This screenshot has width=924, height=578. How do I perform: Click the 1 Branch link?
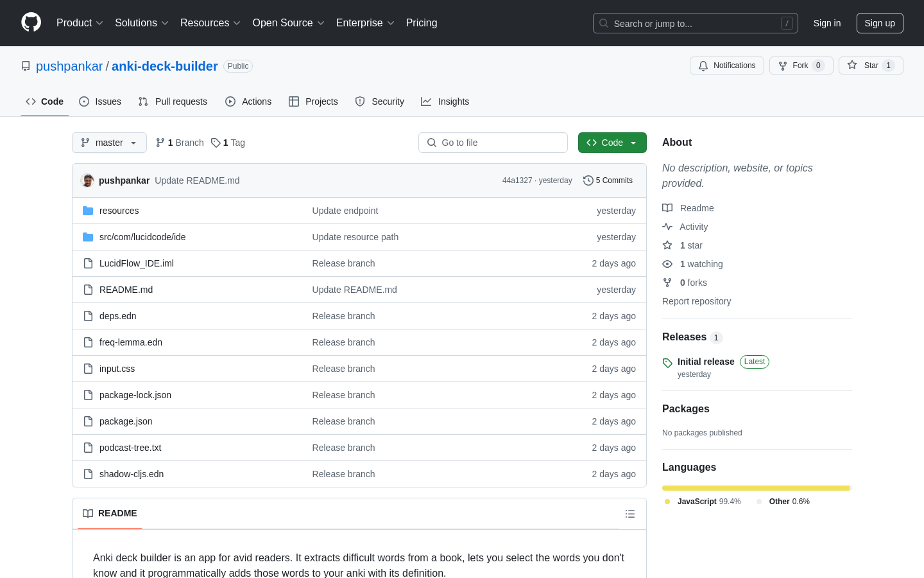180,143
